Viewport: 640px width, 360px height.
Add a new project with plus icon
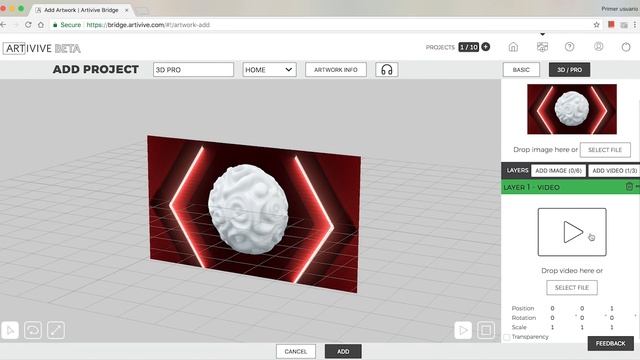coord(485,47)
